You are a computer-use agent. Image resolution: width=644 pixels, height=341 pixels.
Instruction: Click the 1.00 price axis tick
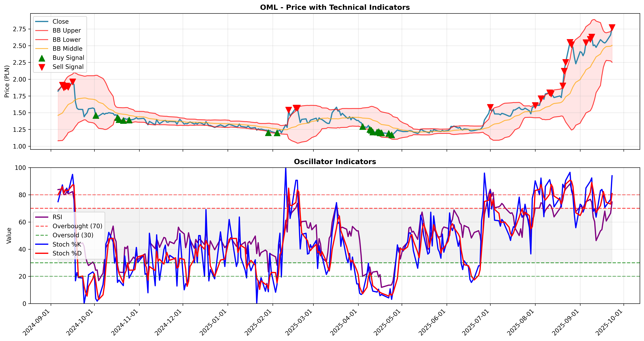(19, 146)
